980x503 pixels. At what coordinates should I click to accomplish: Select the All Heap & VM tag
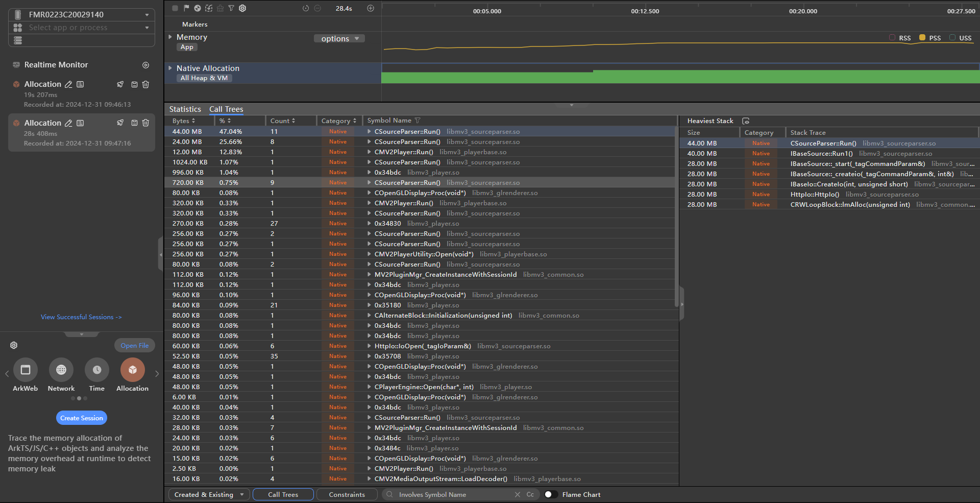(204, 78)
